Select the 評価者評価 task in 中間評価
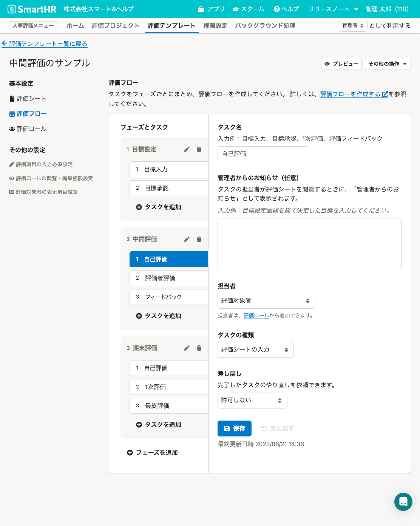This screenshot has height=526, width=420. tap(169, 278)
